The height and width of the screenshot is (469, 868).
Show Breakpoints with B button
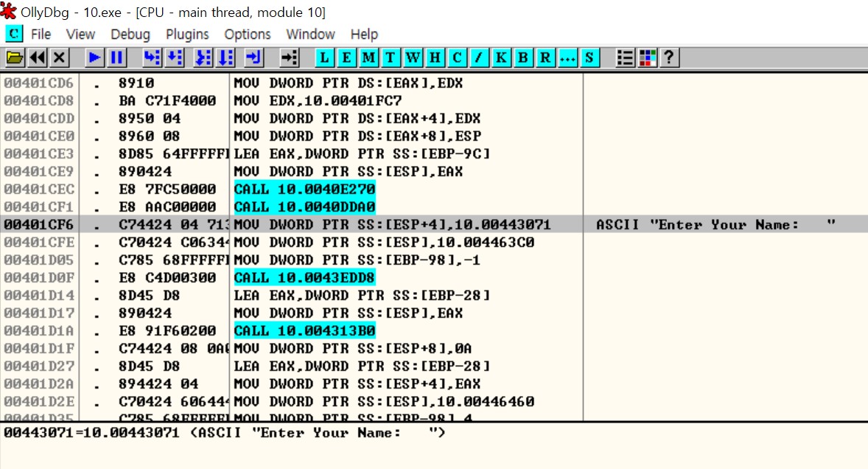point(523,58)
